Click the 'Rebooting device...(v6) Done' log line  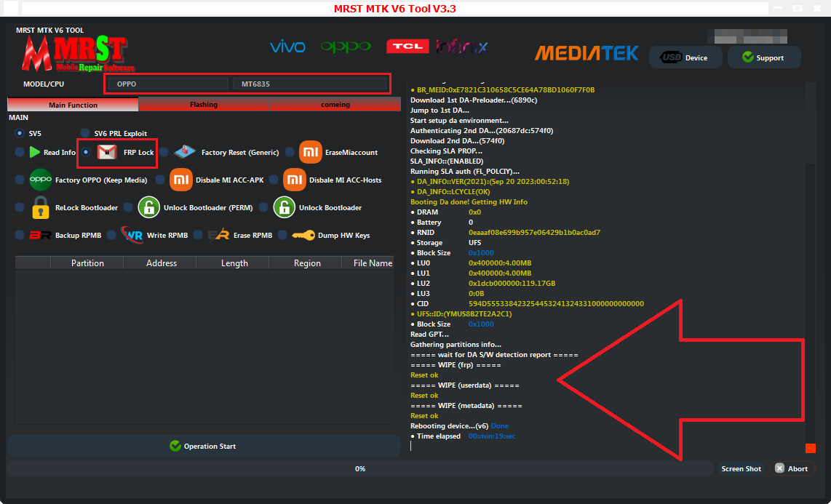[459, 426]
